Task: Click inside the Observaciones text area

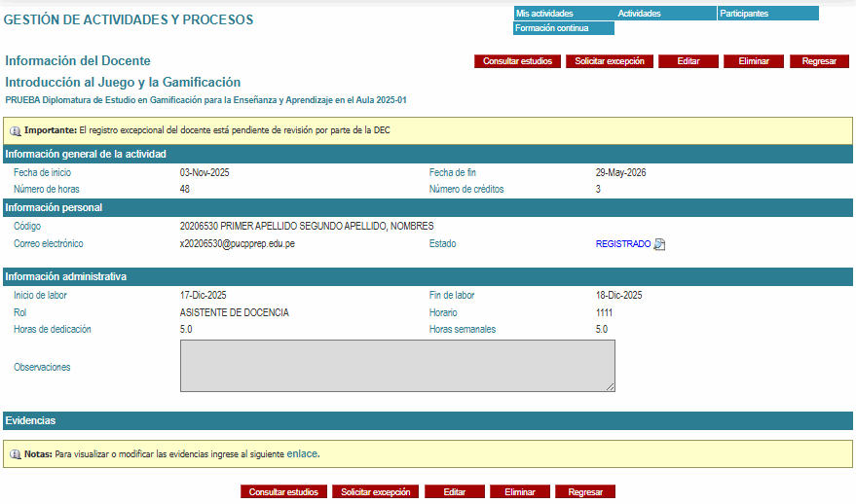Action: 397,366
